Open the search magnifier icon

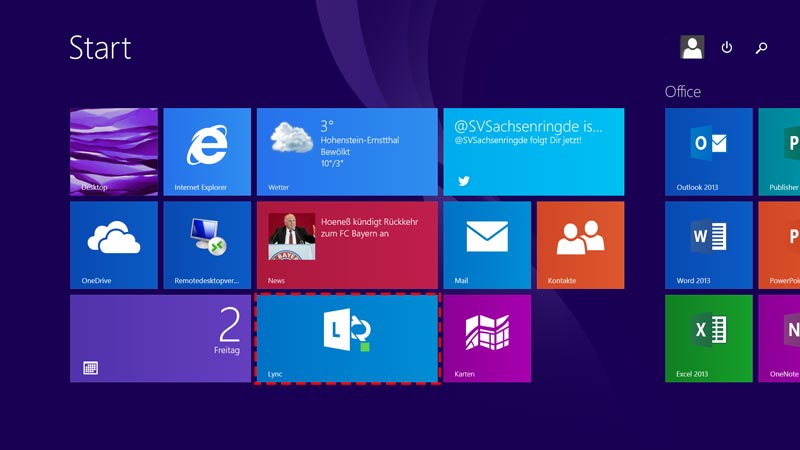tap(761, 48)
